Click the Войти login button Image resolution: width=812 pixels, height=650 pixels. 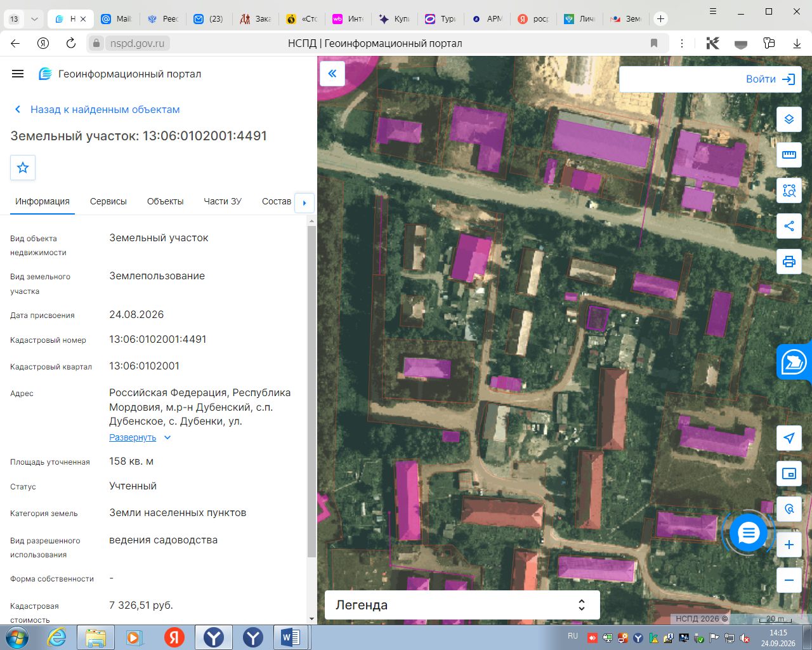coord(770,79)
